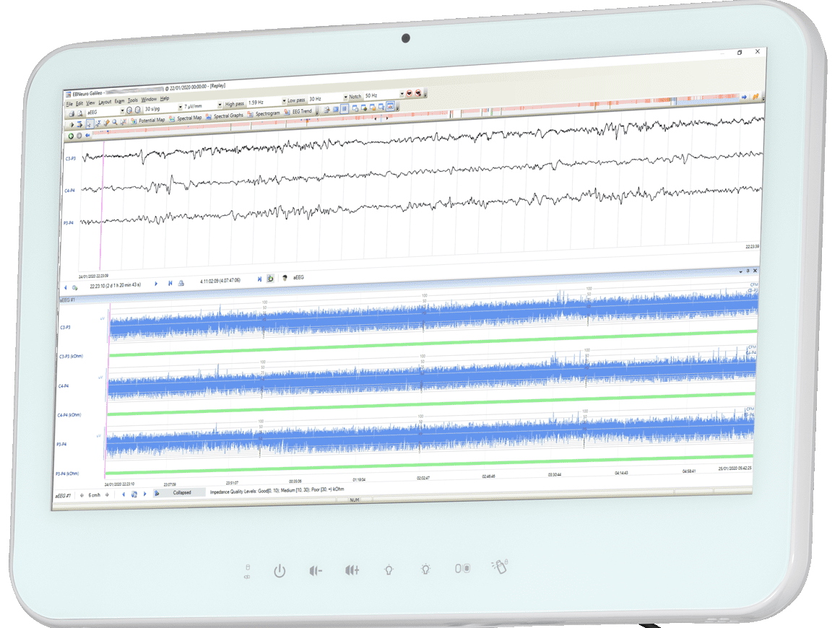This screenshot has width=840, height=628.
Task: Expand the Notch 50 Hz dropdown
Action: coord(402,95)
